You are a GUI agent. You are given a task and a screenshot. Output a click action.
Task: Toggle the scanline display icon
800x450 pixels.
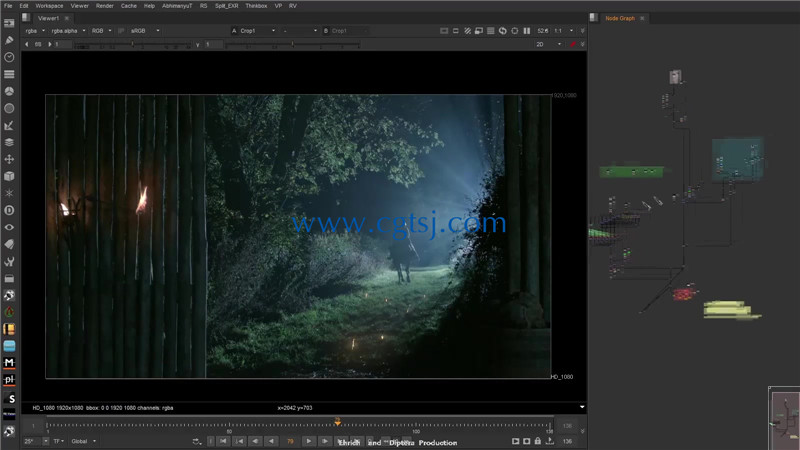(x=491, y=31)
